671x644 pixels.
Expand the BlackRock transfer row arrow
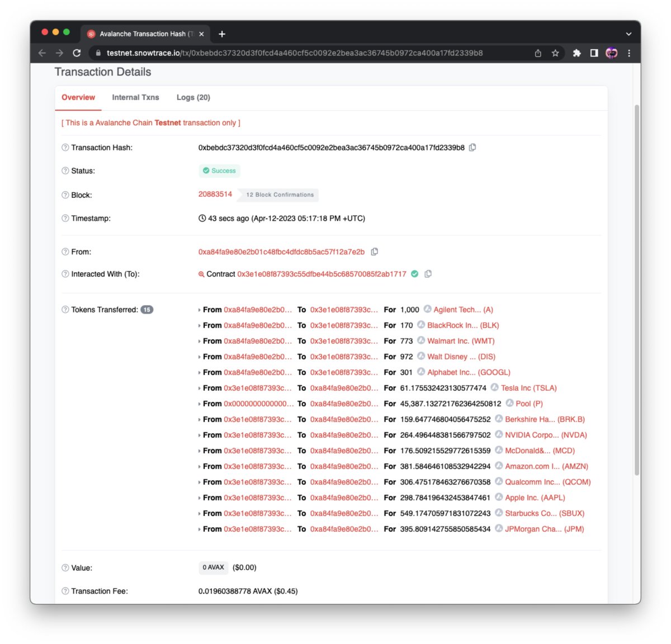pyautogui.click(x=200, y=325)
